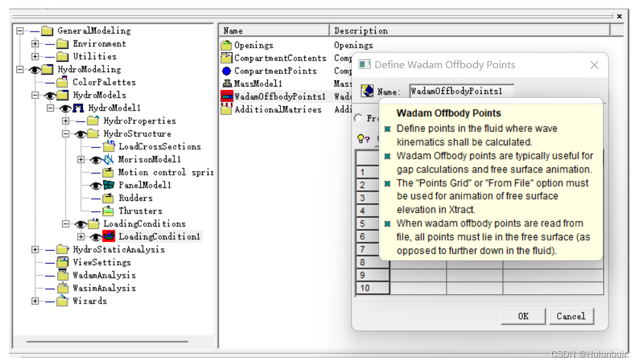Select the ViewSettings tree label

click(x=102, y=262)
